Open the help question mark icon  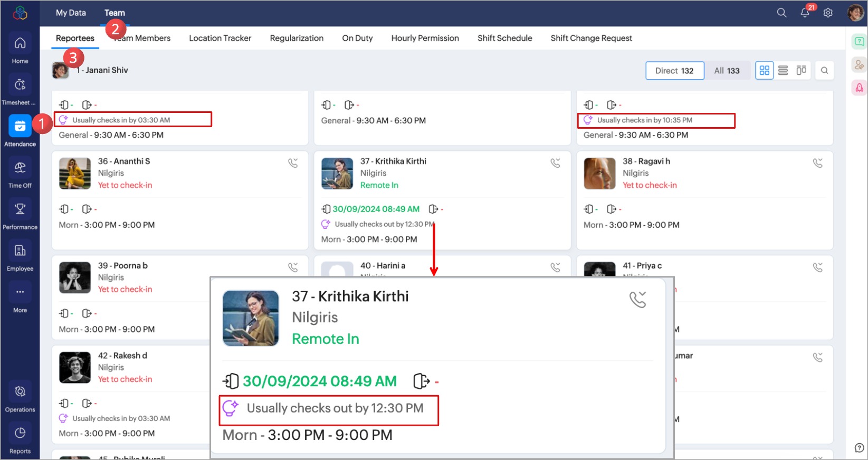[x=859, y=448]
